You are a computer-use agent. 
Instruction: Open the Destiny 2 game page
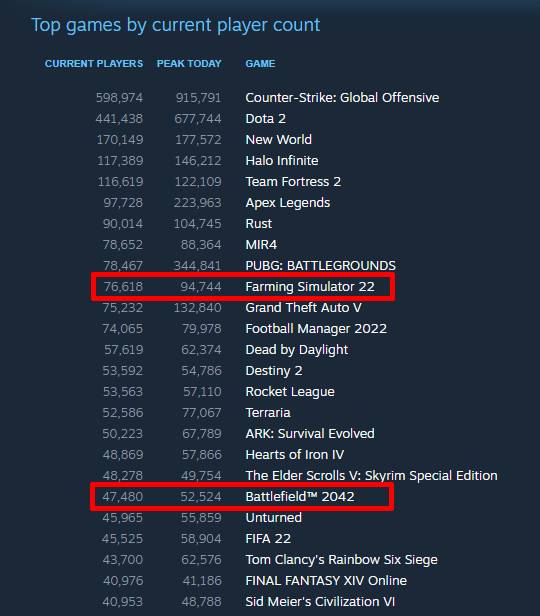(x=274, y=371)
